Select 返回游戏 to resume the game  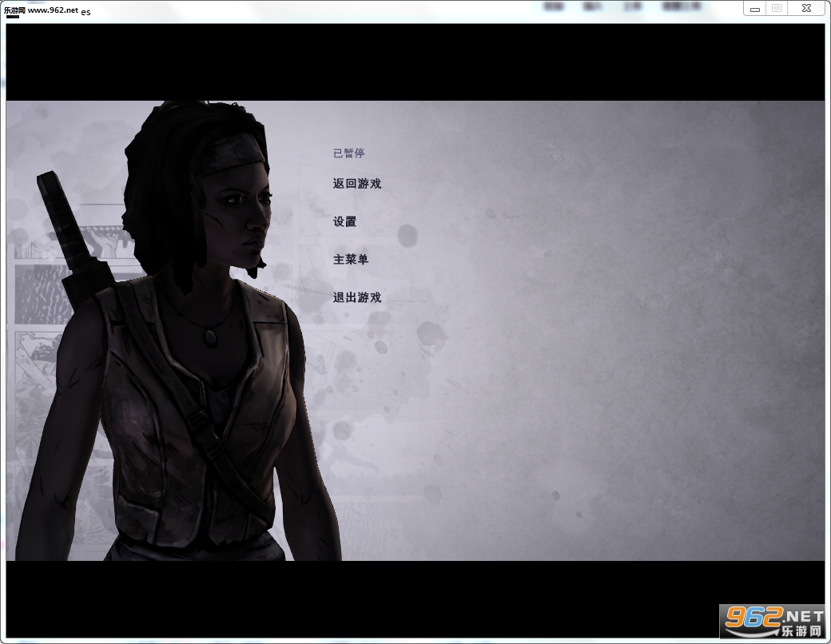pyautogui.click(x=356, y=184)
